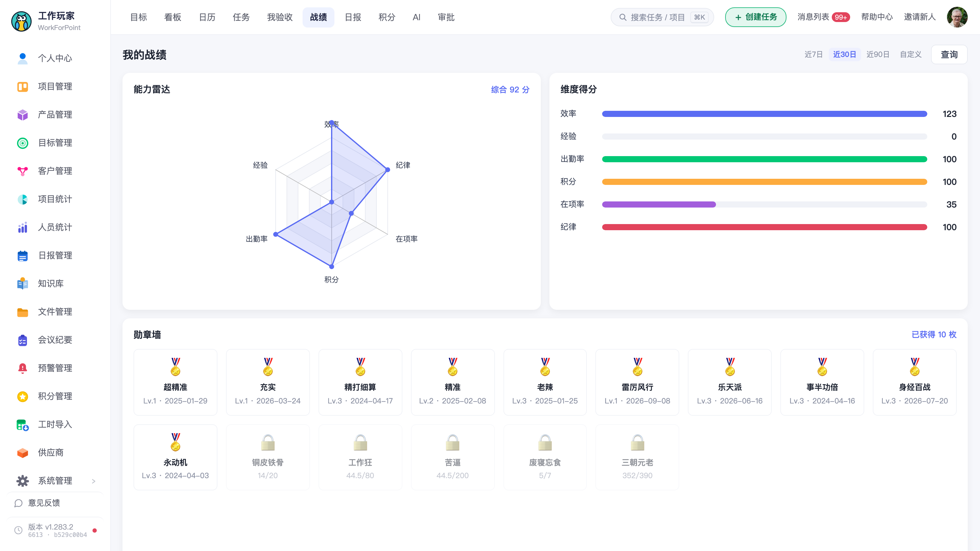Open the 我验收 tab
Screen dimensions: 980x551
pos(280,17)
